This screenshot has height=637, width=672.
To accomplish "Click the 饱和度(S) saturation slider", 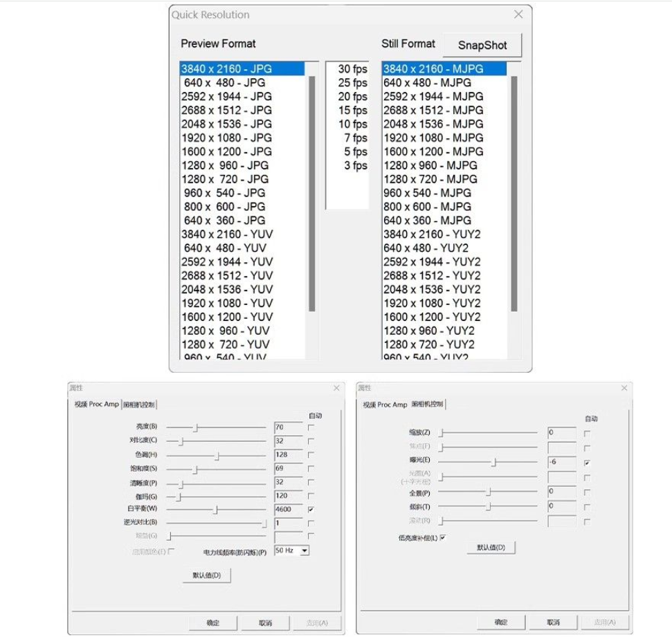I will [216, 470].
